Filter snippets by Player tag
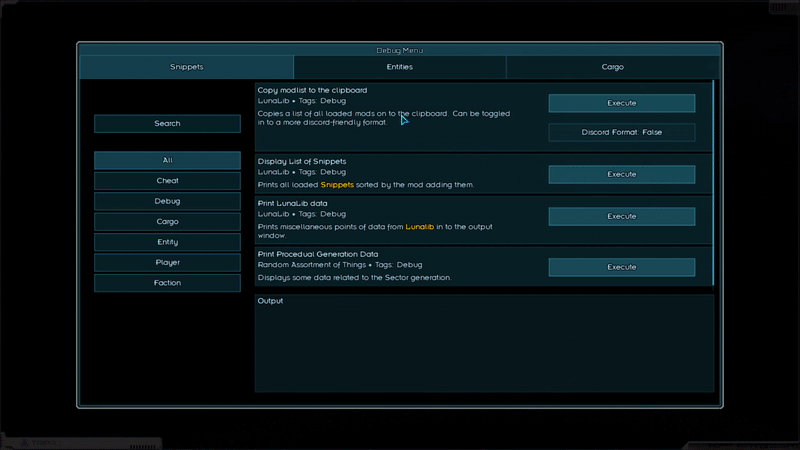The image size is (800, 450). (x=167, y=263)
